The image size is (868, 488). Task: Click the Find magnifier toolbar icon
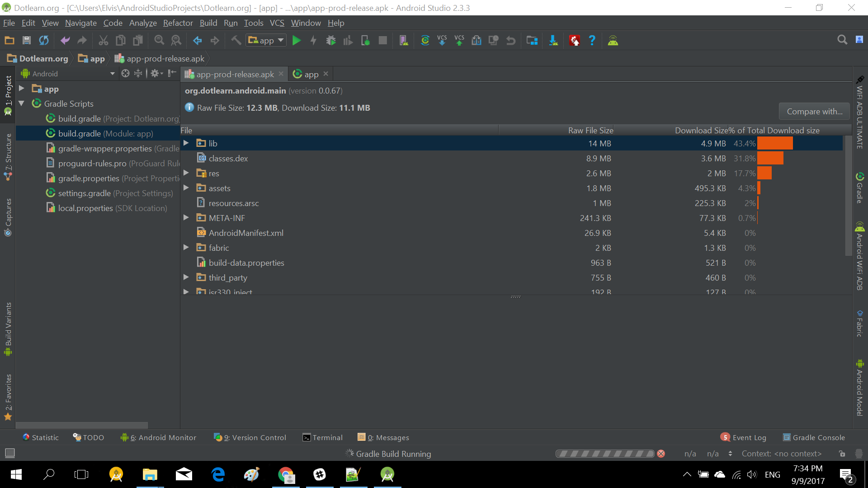point(159,41)
